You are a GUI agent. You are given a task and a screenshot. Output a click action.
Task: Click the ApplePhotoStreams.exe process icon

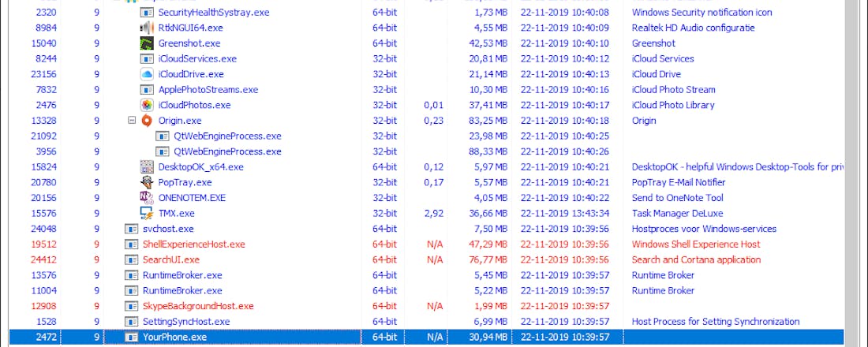[x=147, y=90]
